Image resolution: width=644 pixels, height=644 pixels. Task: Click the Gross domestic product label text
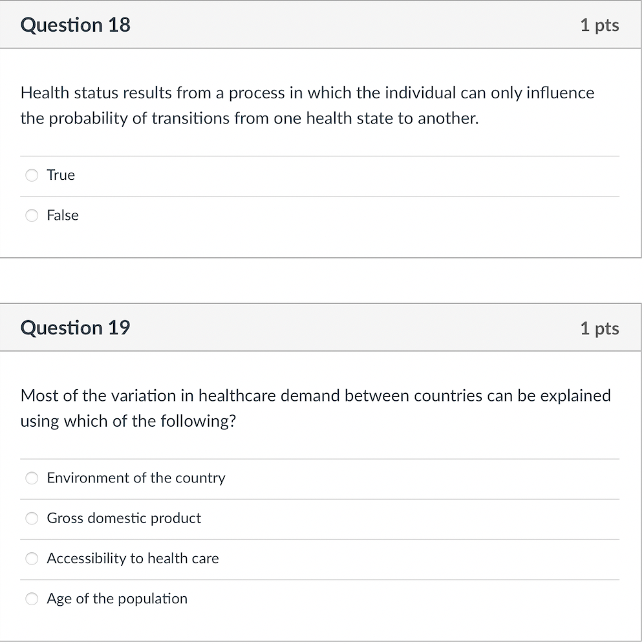tap(123, 518)
